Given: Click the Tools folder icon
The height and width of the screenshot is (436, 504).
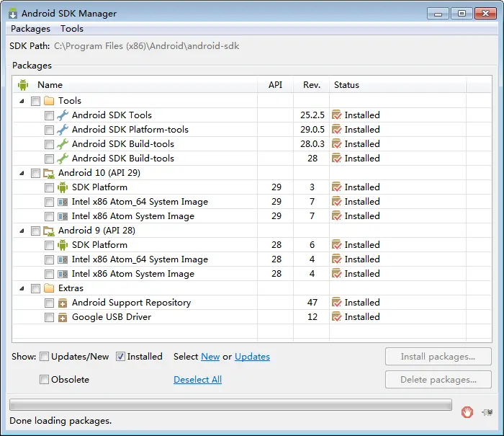Looking at the screenshot, I should (x=49, y=101).
